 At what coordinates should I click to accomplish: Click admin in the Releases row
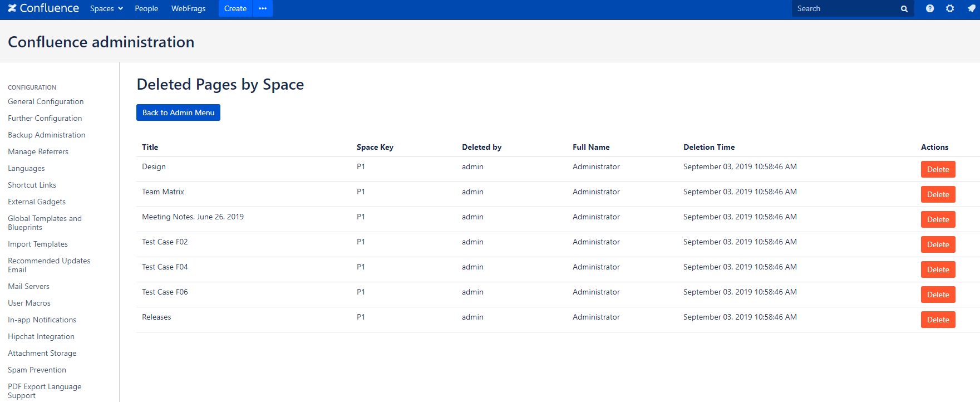472,317
